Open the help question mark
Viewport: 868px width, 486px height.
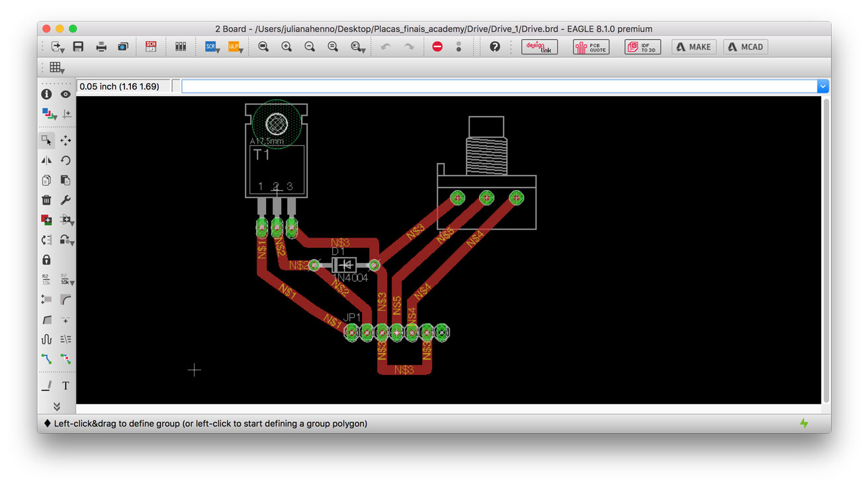494,47
